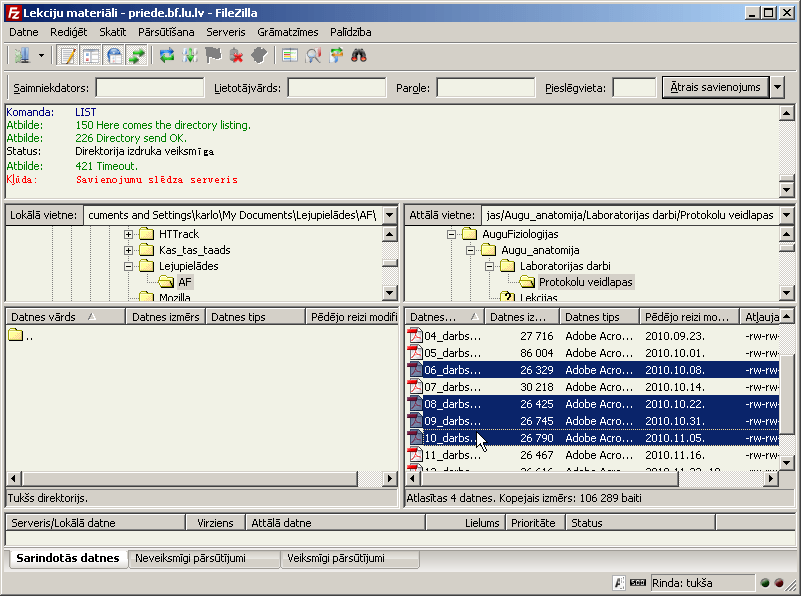The image size is (801, 596).
Task: Sort remote files by Pēdējo reizi modificēts
Action: coord(689,317)
